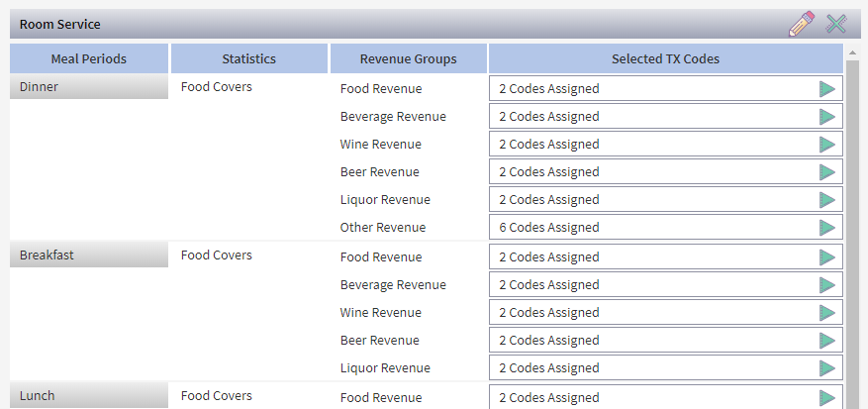Image resolution: width=868 pixels, height=409 pixels.
Task: Click the Selected TX Codes column header
Action: (x=665, y=58)
